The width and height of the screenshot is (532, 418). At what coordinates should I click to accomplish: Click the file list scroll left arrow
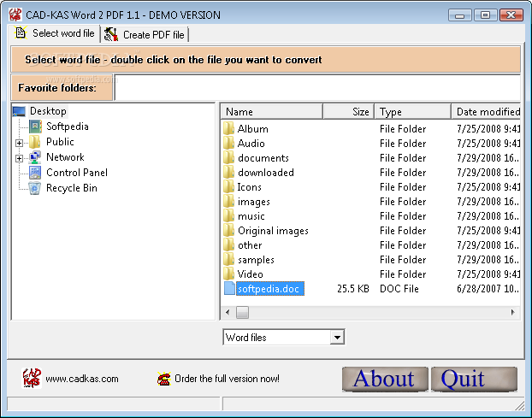pos(228,312)
